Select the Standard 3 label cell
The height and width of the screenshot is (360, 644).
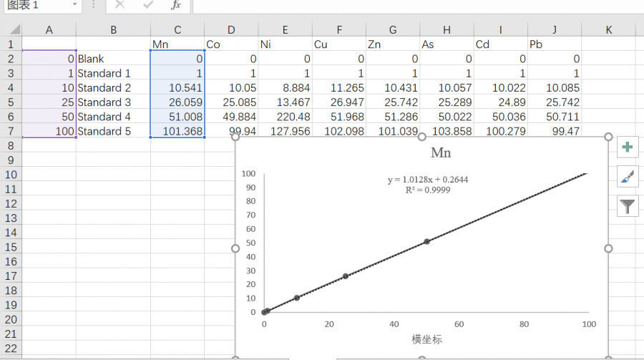112,102
